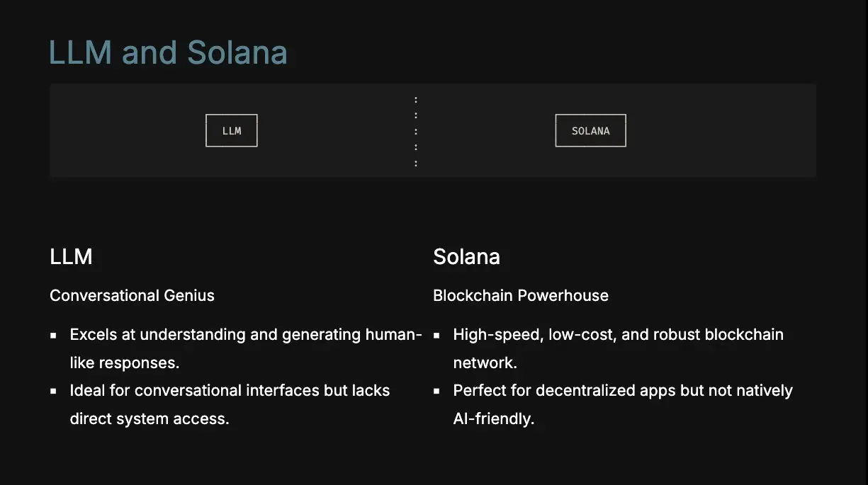Click the 'Conversational Genius' subtitle
The height and width of the screenshot is (485, 868).
[x=132, y=295]
